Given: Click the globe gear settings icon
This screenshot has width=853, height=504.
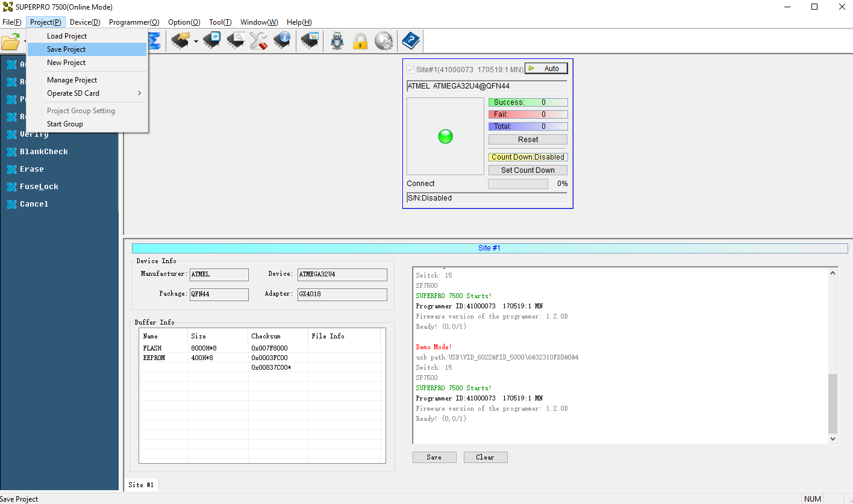Looking at the screenshot, I should (384, 41).
